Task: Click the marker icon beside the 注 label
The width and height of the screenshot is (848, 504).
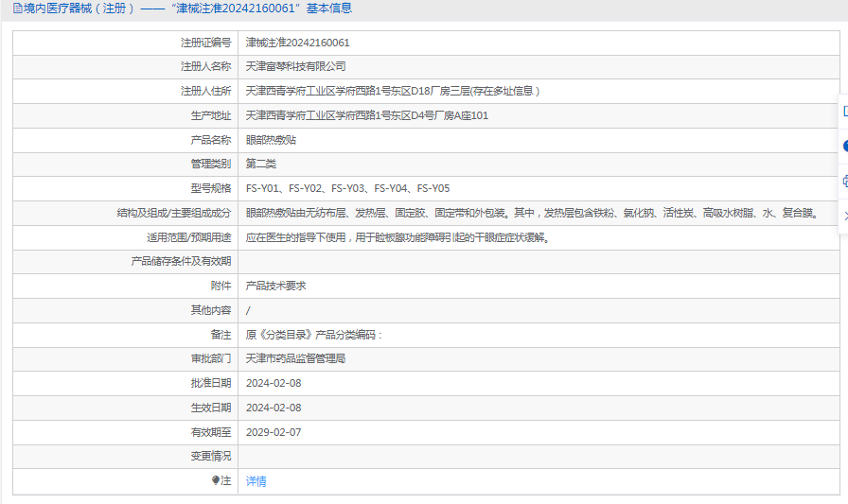Action: (x=216, y=481)
